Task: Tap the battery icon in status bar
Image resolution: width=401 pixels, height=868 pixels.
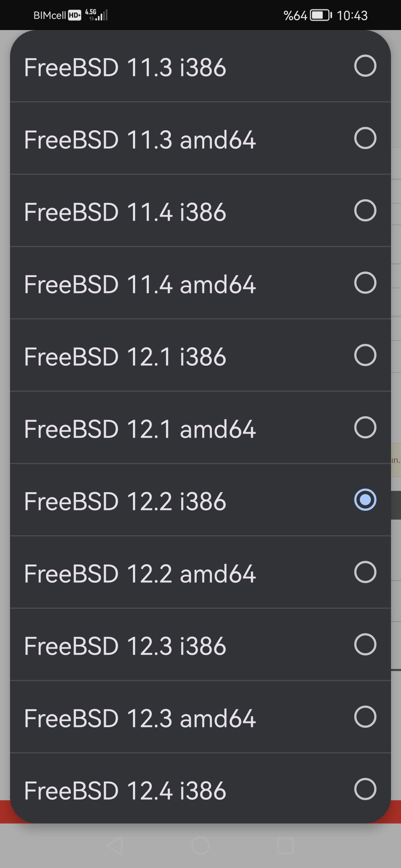Action: point(321,16)
